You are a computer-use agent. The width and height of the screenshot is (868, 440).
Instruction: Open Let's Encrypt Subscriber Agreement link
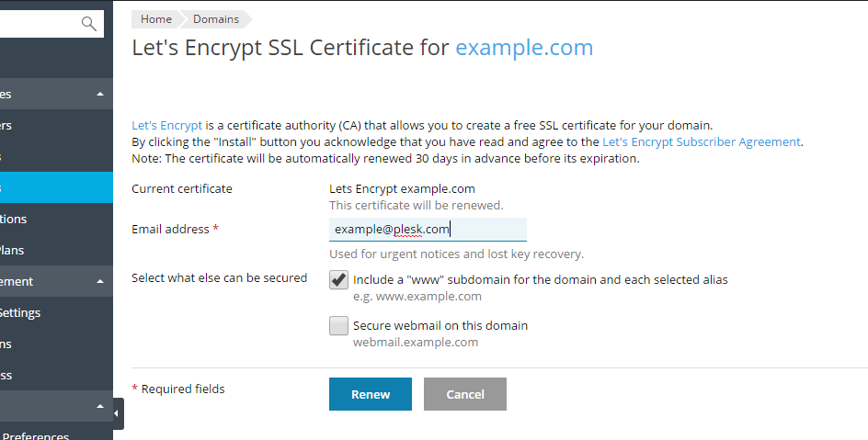click(x=701, y=141)
